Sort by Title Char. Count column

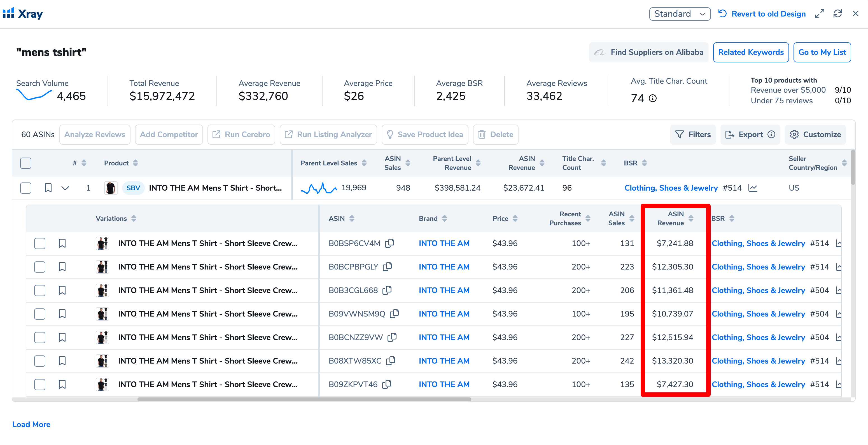pos(603,163)
